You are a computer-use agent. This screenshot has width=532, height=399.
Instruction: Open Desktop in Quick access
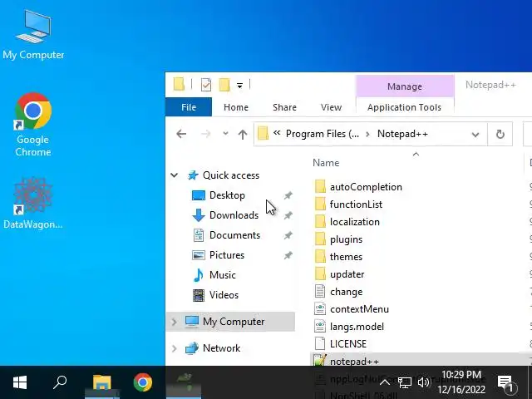pyautogui.click(x=227, y=195)
